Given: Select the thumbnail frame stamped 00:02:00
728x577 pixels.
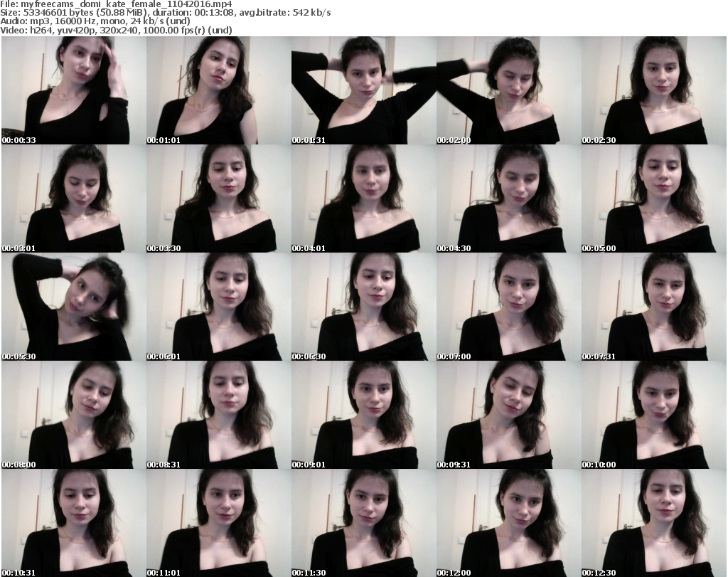Looking at the screenshot, I should pos(509,90).
